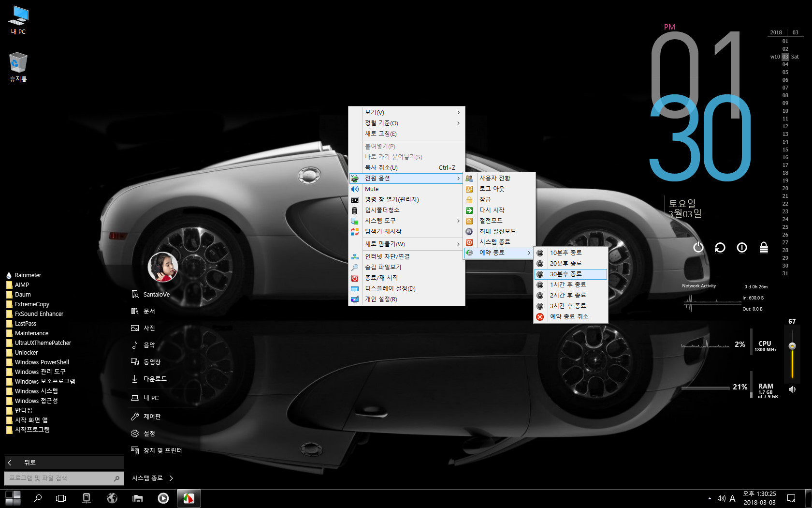The width and height of the screenshot is (812, 508).
Task: Open SantaloVe user folder link
Action: 151,294
